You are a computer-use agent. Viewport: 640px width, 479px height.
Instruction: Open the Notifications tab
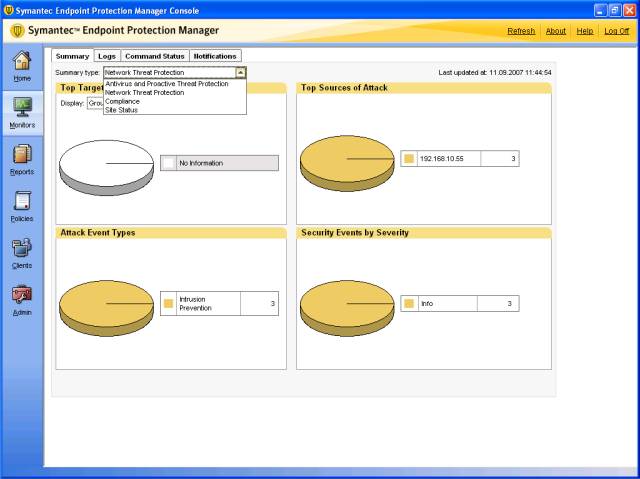click(215, 56)
